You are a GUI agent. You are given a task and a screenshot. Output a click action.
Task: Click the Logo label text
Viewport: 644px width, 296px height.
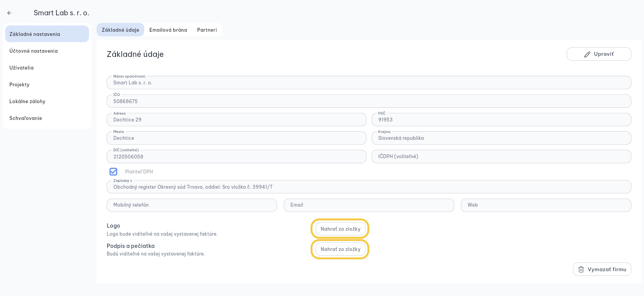[x=113, y=226]
